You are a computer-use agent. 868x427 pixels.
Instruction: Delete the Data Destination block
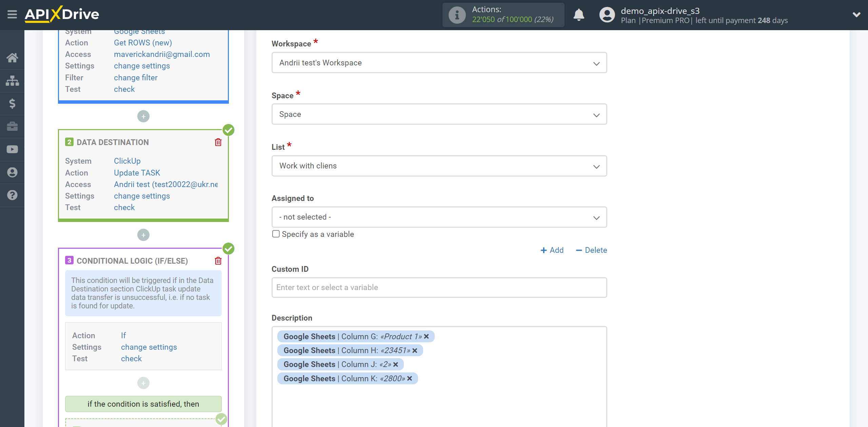click(x=218, y=142)
